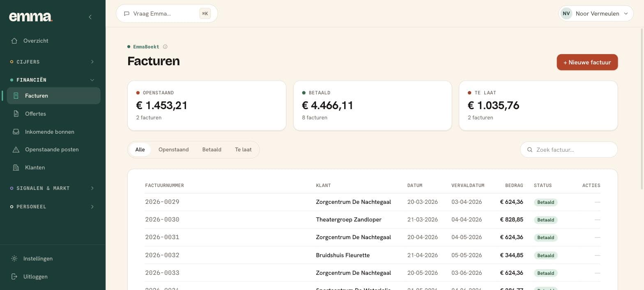Click the Emma logo
This screenshot has width=644, height=290.
point(31,17)
